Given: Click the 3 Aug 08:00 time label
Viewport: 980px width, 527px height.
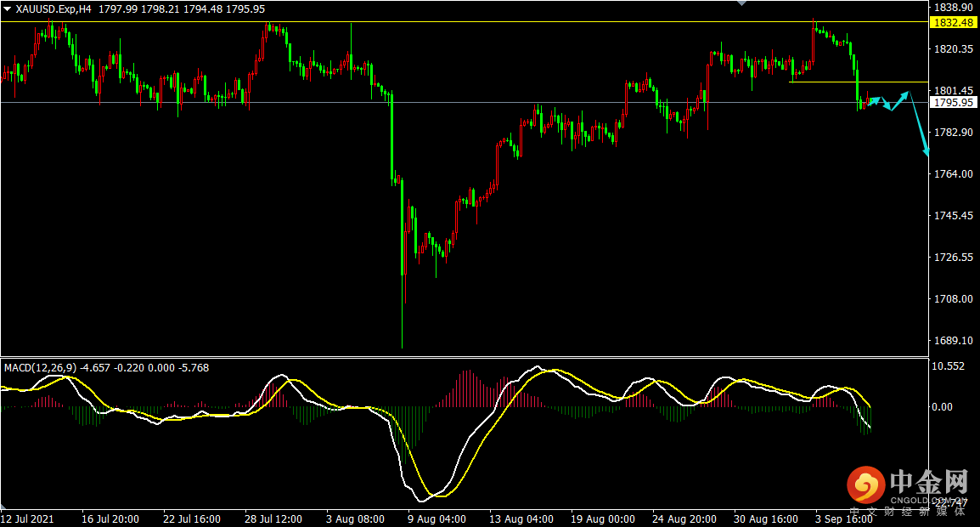Looking at the screenshot, I should click(x=355, y=518).
